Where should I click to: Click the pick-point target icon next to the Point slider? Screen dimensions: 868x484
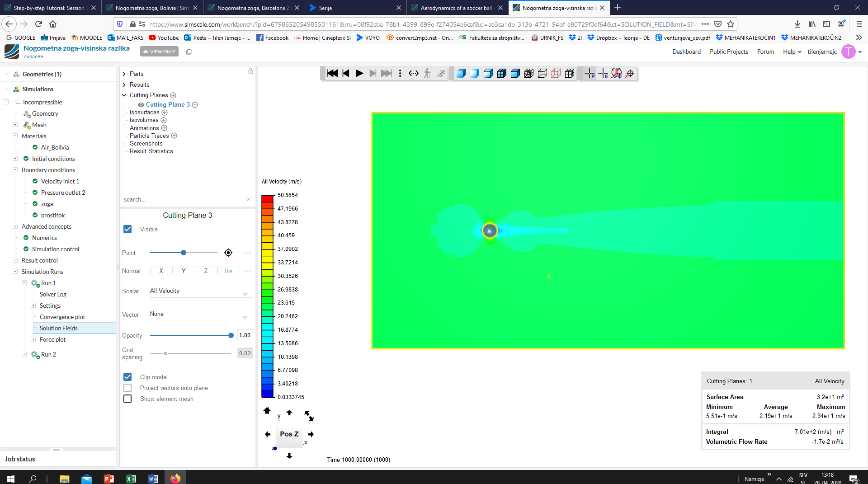pos(228,253)
